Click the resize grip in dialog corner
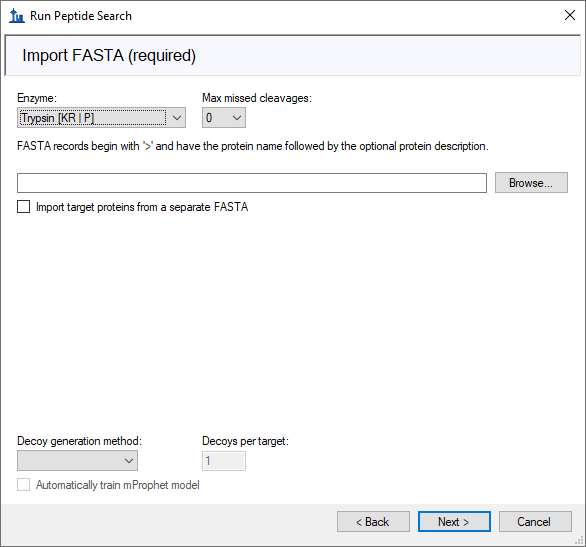The image size is (586, 547). point(579,541)
